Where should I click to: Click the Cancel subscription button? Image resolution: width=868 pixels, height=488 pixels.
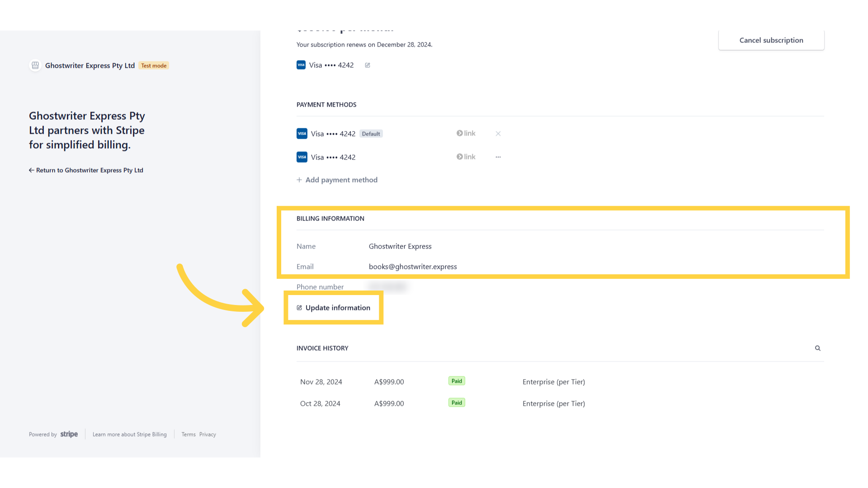coord(771,40)
